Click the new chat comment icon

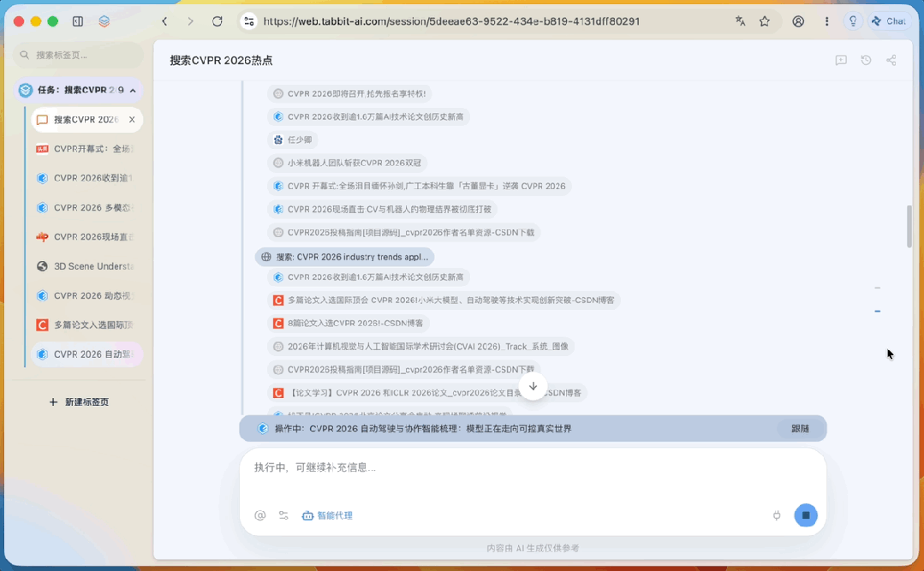[x=841, y=60]
